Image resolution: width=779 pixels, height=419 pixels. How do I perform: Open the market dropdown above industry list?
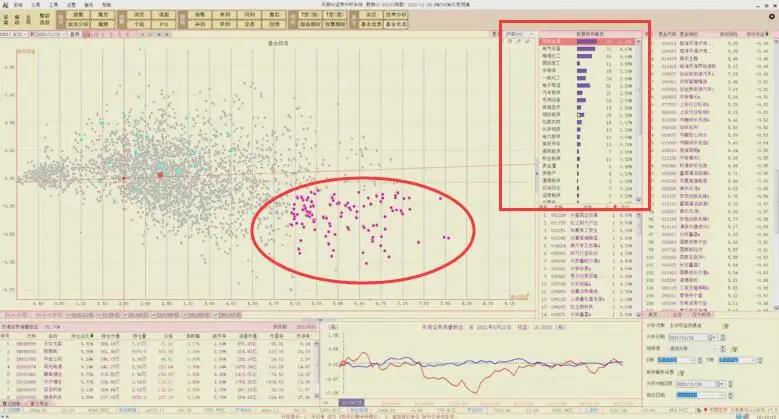pyautogui.click(x=520, y=34)
